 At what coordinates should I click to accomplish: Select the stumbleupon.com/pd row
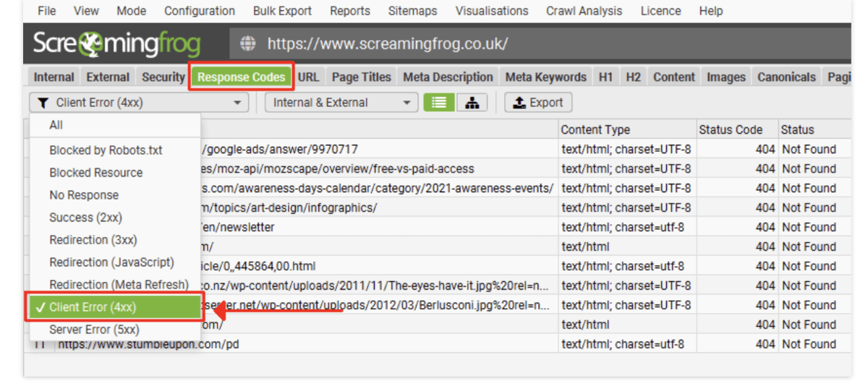362,344
